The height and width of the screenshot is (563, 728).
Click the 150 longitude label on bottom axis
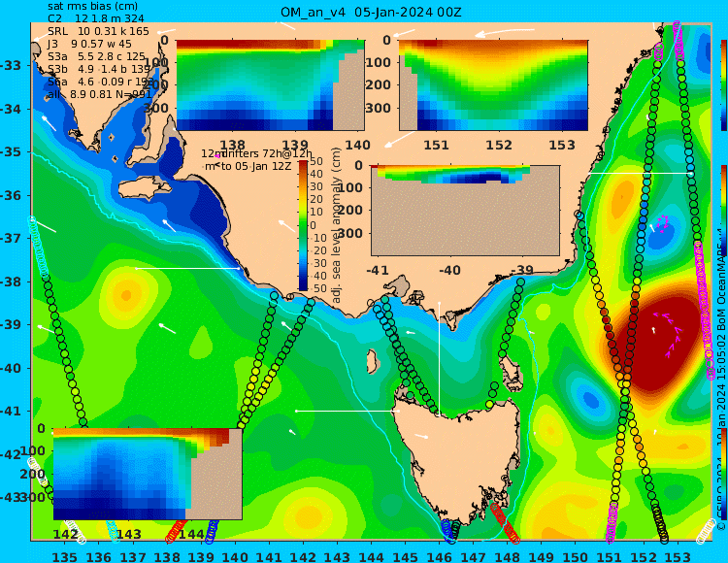[576, 556]
